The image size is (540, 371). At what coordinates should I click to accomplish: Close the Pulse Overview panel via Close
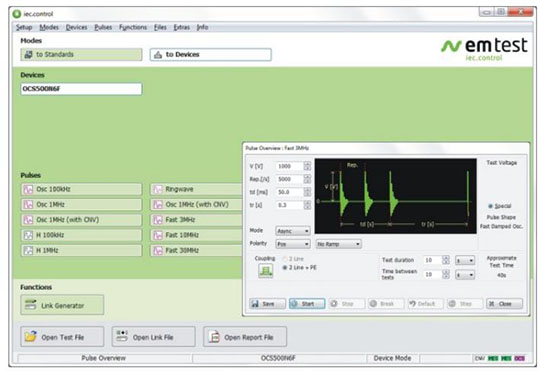[505, 304]
